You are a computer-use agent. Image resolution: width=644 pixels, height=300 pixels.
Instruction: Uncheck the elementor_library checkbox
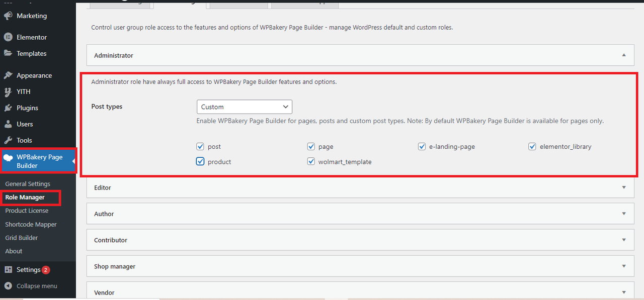[x=532, y=147]
